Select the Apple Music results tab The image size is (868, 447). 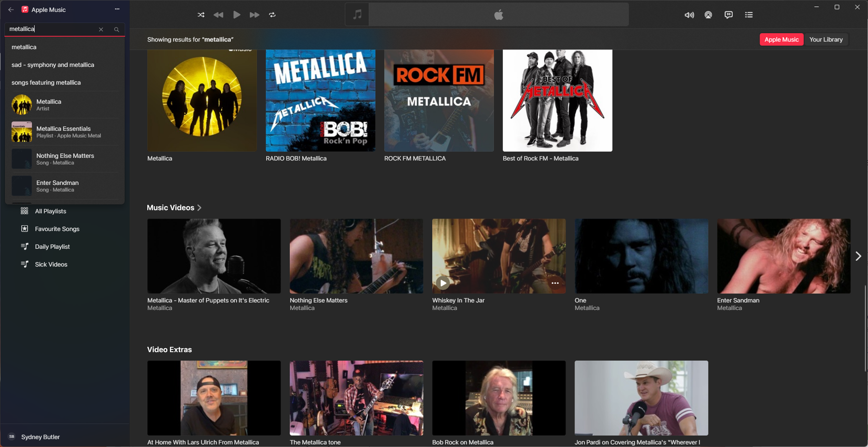(781, 39)
